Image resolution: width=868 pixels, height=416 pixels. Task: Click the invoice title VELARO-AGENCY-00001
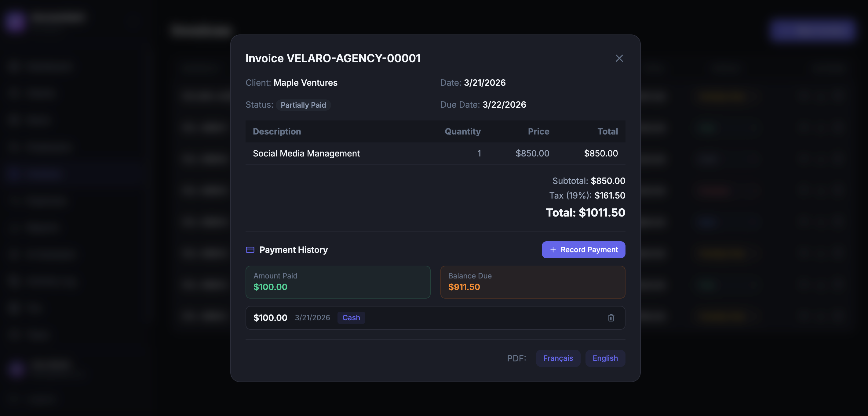point(333,58)
